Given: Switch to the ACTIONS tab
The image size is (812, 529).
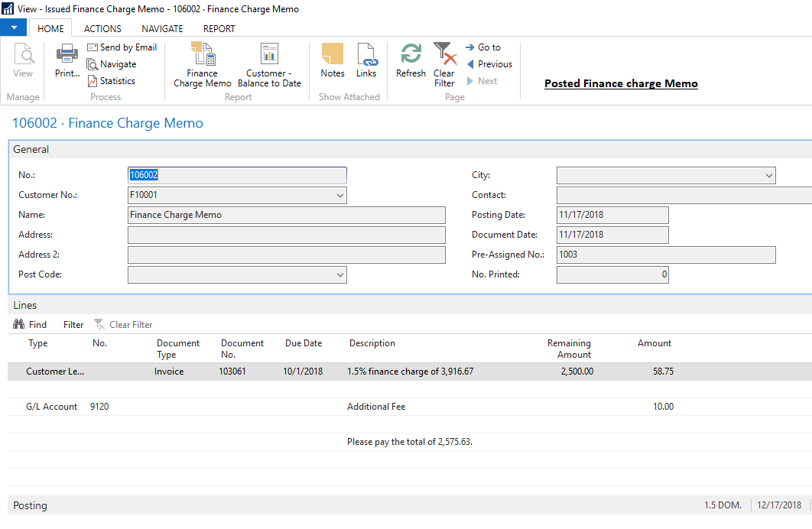Looking at the screenshot, I should [102, 28].
